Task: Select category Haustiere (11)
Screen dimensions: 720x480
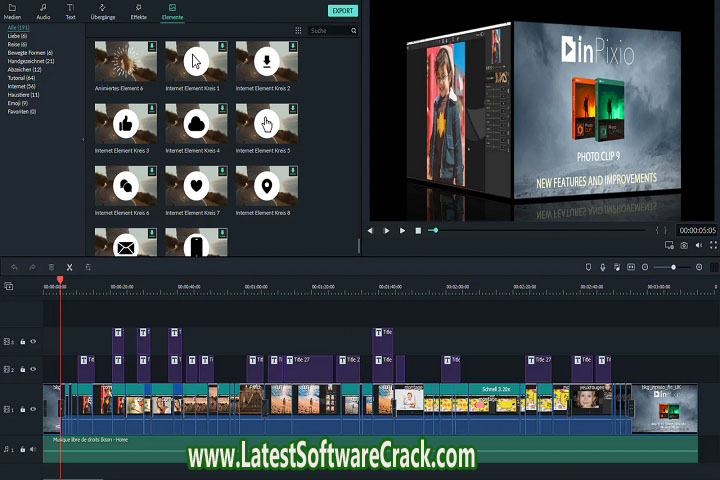Action: coord(23,95)
